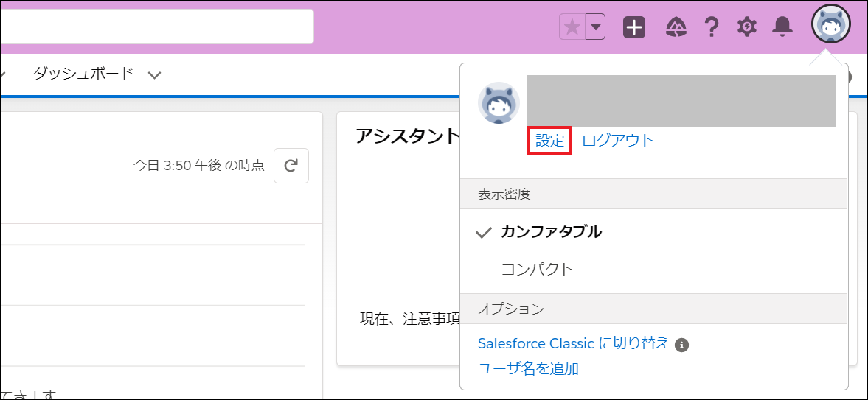The image size is (868, 400).
Task: Expand the chevron next to ダッシュボード
Action: click(154, 75)
